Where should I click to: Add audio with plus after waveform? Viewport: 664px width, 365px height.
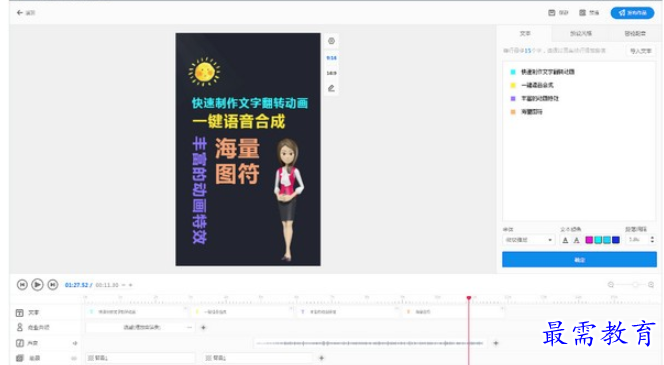tap(496, 343)
